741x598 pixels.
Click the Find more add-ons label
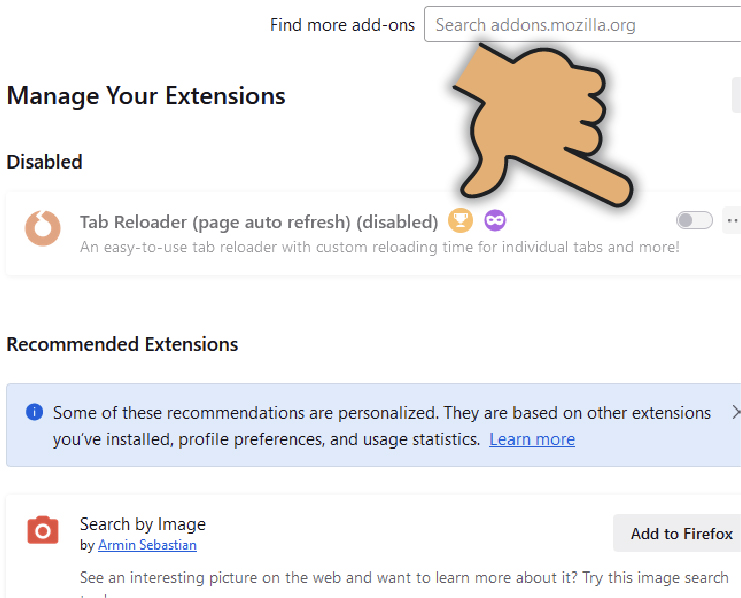click(342, 25)
